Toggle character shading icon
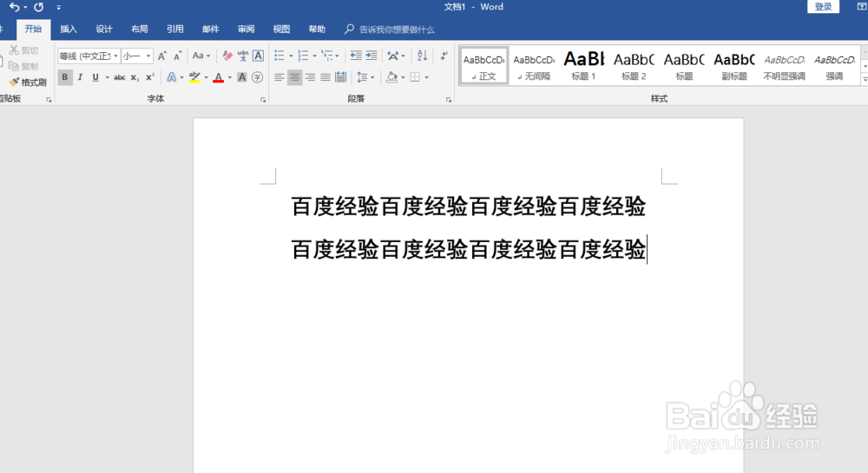The image size is (868, 473). [242, 77]
